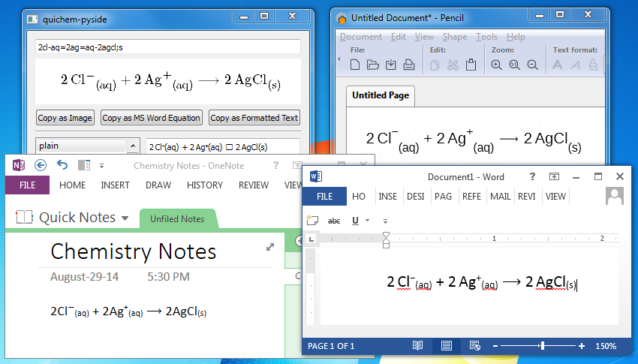
Task: Click indent marker on Word ruler
Action: (386, 239)
